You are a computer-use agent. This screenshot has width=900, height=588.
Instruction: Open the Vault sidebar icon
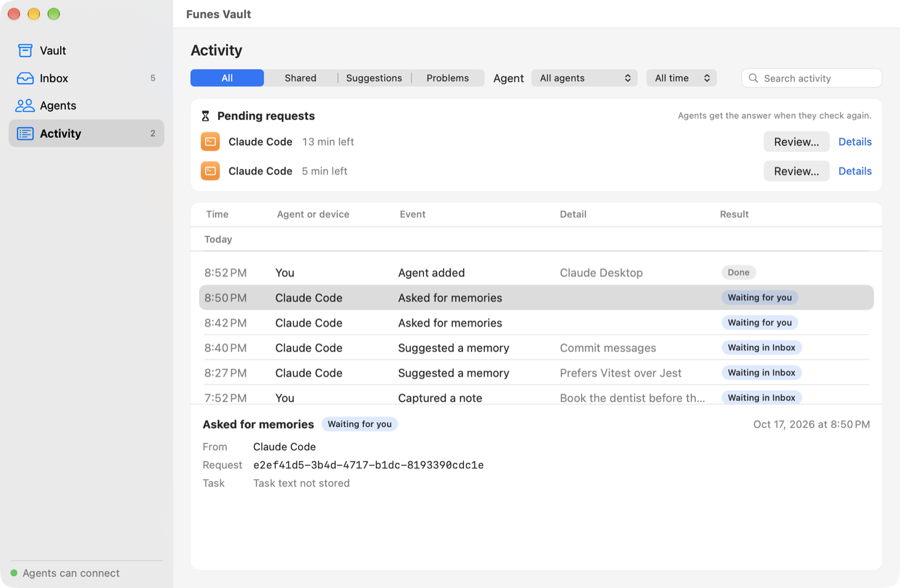click(25, 51)
